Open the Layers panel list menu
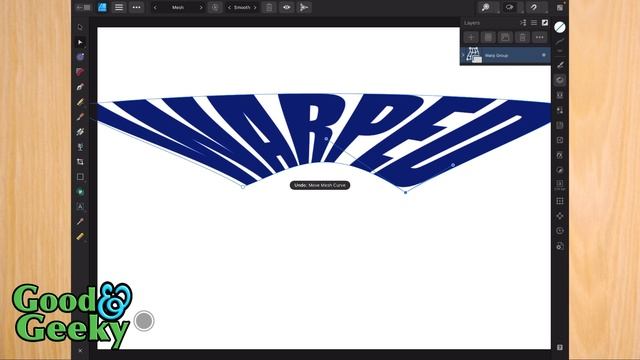640x360 pixels. point(534,23)
